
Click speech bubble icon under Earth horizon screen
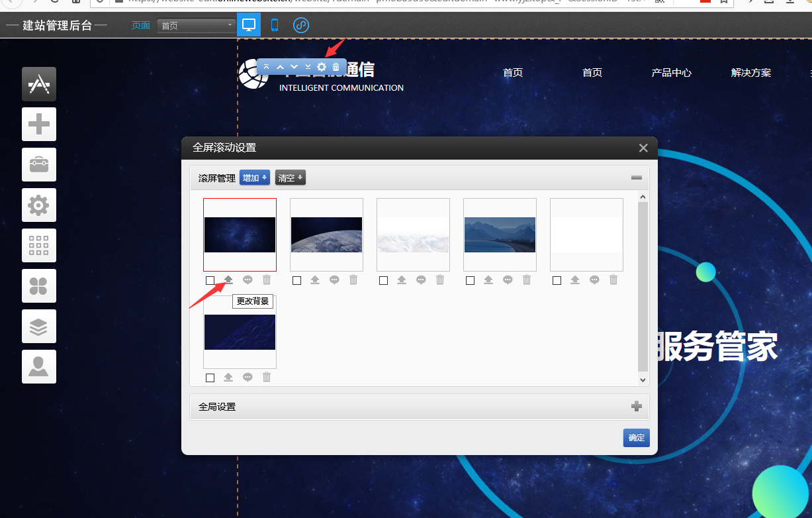334,280
